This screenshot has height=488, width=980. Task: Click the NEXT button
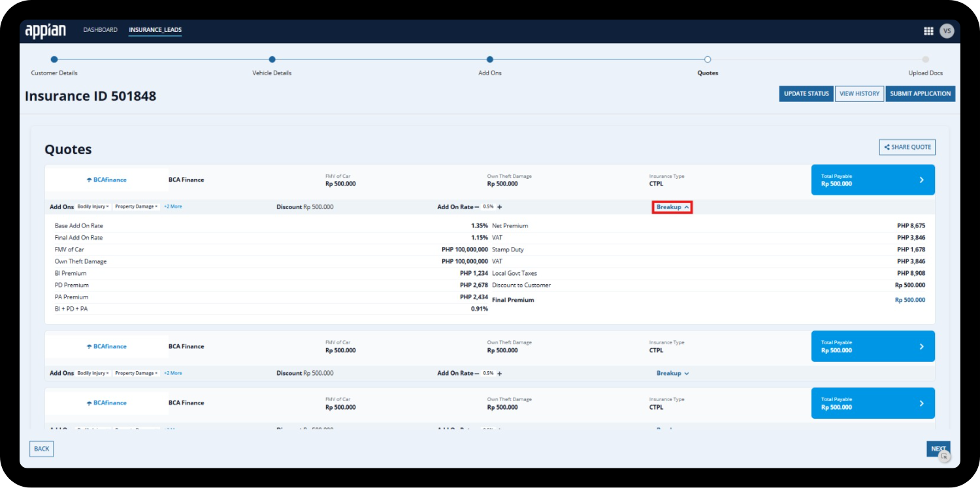click(x=938, y=449)
